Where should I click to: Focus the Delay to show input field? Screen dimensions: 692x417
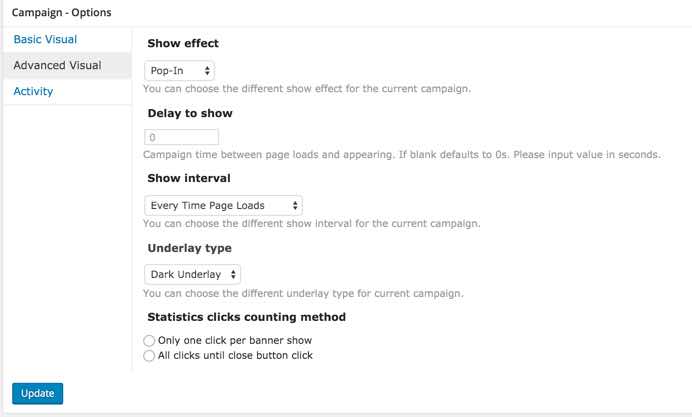(181, 137)
